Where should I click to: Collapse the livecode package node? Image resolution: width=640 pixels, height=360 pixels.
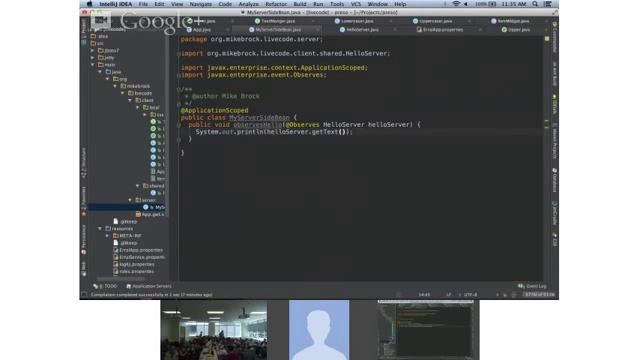click(123, 93)
